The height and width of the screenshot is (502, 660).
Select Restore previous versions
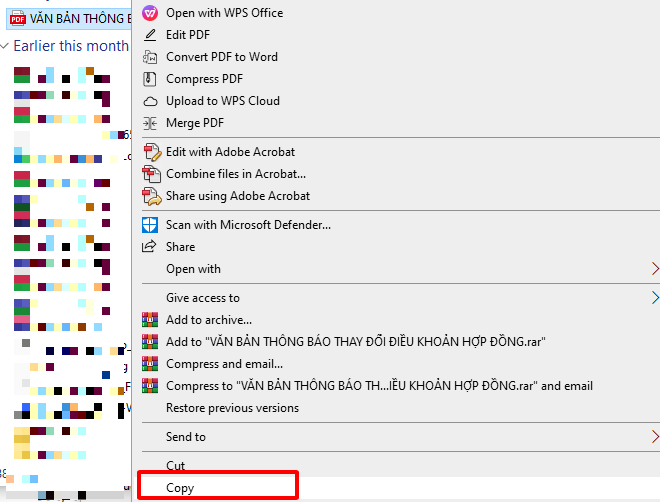[x=232, y=408]
